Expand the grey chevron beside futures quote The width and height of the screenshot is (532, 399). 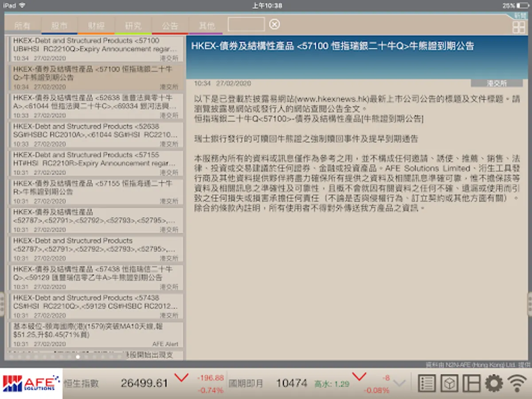click(x=399, y=383)
